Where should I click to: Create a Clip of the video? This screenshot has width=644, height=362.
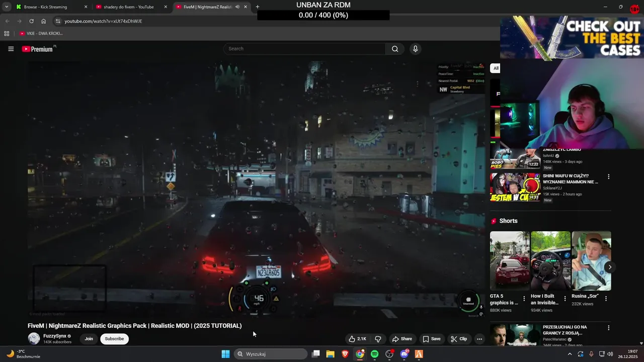(459, 339)
